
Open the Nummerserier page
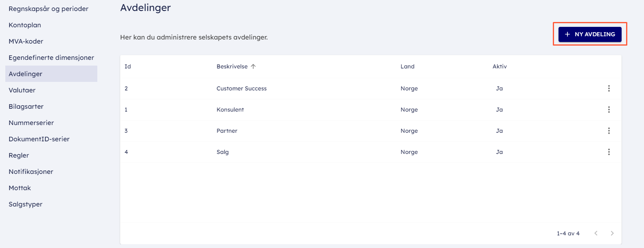click(x=31, y=123)
